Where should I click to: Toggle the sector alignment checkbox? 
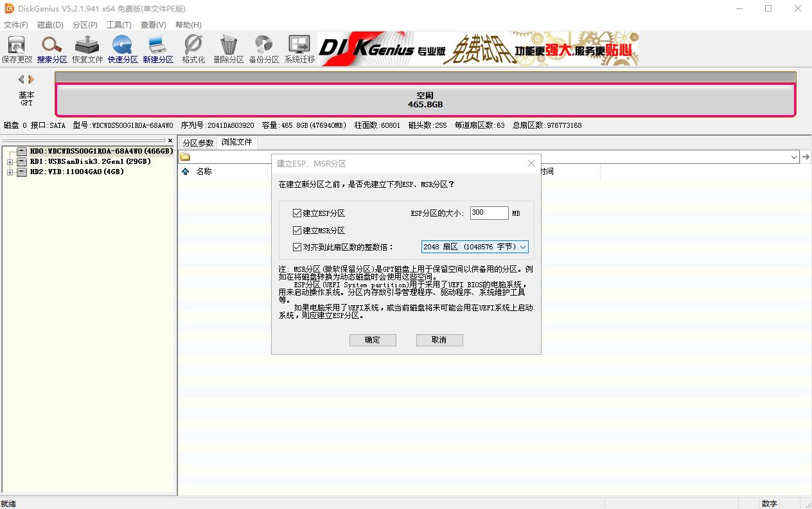click(297, 246)
